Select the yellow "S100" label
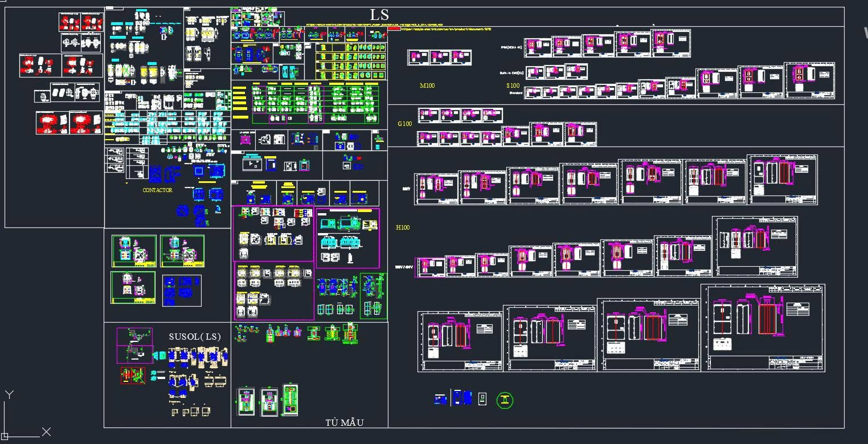Viewport: 868px width, 444px height. point(513,85)
